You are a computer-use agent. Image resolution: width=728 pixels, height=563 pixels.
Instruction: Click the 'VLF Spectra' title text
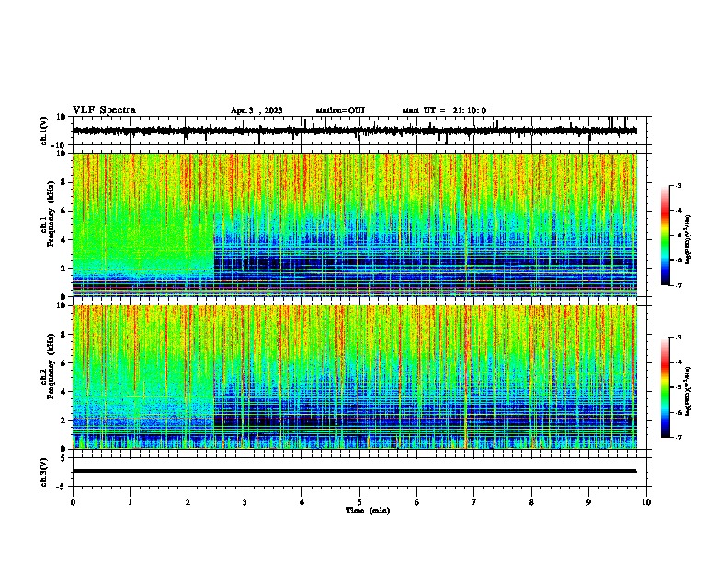click(104, 110)
